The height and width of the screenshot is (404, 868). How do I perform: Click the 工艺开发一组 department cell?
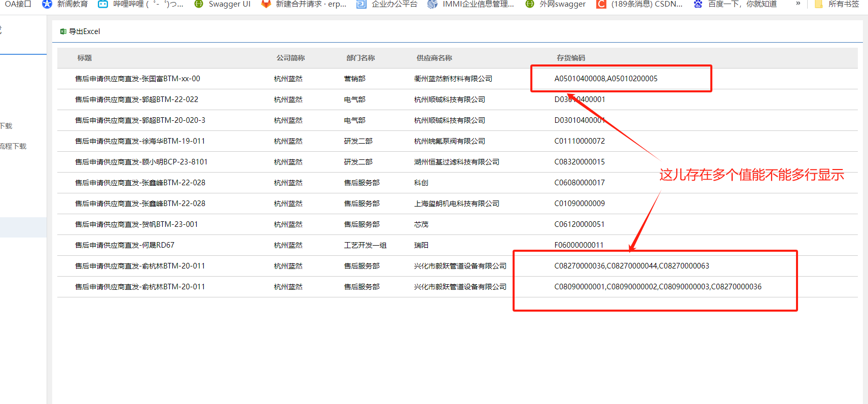[x=365, y=245]
